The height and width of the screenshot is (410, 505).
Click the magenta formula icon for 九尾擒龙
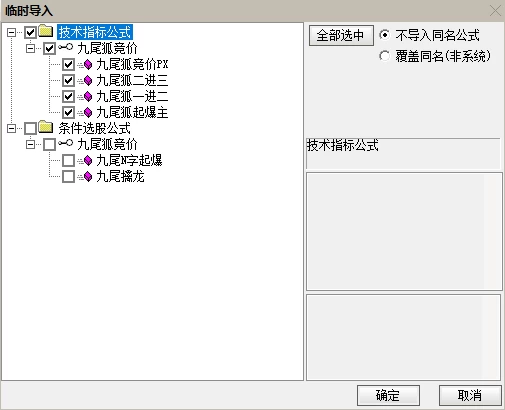[87, 177]
